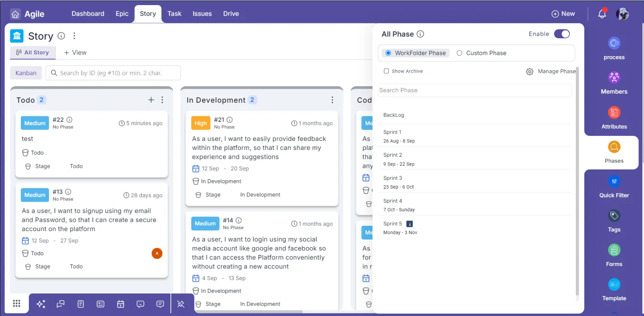Check the Show Archive checkbox
Screen dimensions: 644x316
386,71
